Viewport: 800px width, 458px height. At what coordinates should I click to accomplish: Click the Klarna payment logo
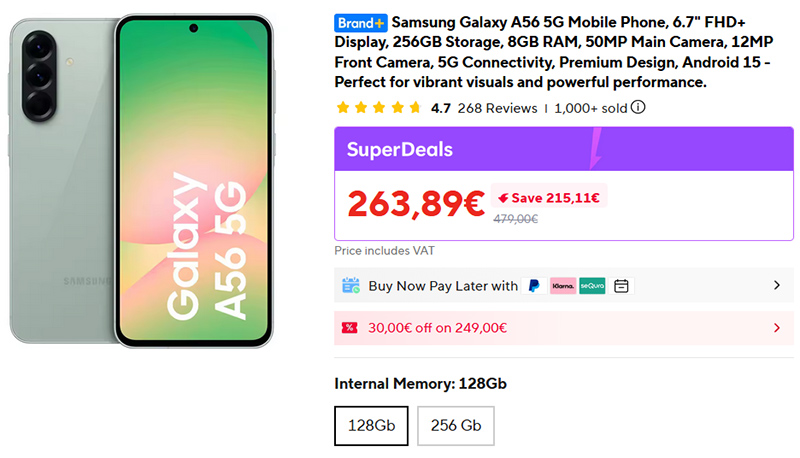tap(563, 286)
